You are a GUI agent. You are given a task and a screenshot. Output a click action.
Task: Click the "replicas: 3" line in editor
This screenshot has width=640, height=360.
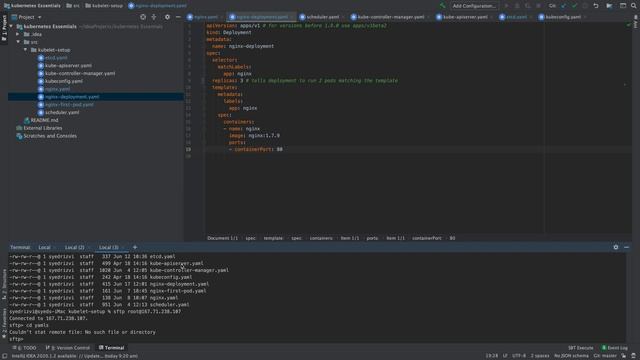tap(304, 80)
